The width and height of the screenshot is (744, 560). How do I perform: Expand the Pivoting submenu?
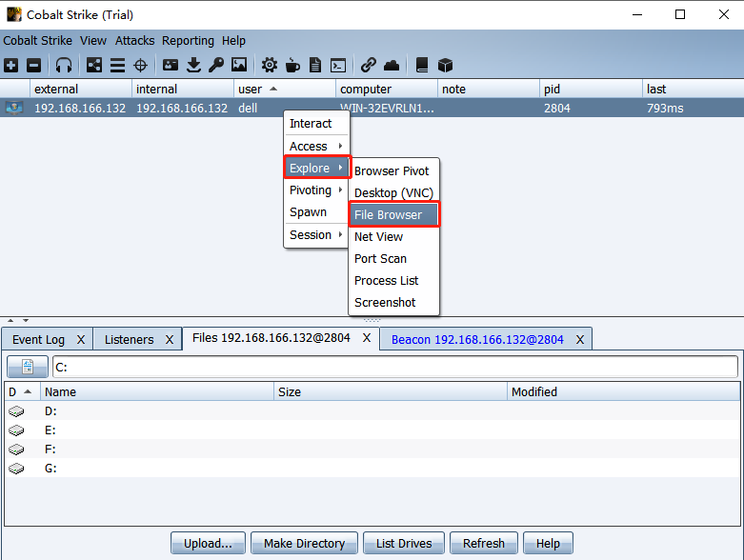[316, 190]
